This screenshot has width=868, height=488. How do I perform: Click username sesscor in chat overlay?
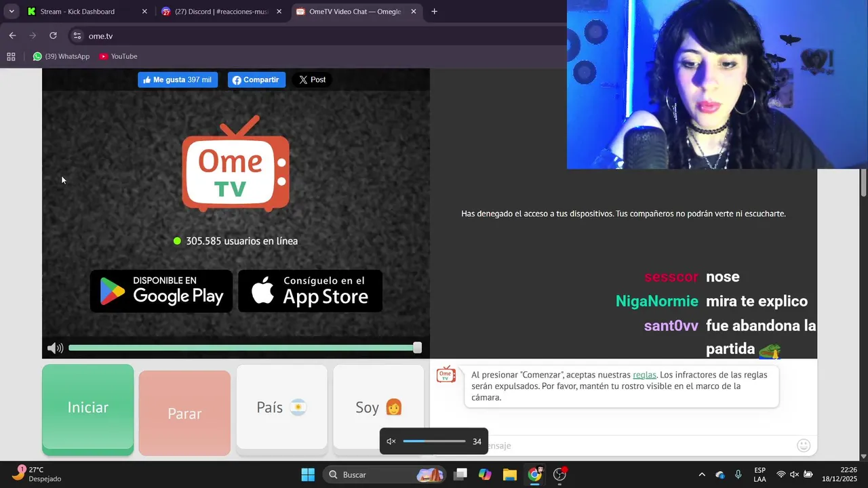[x=671, y=277]
